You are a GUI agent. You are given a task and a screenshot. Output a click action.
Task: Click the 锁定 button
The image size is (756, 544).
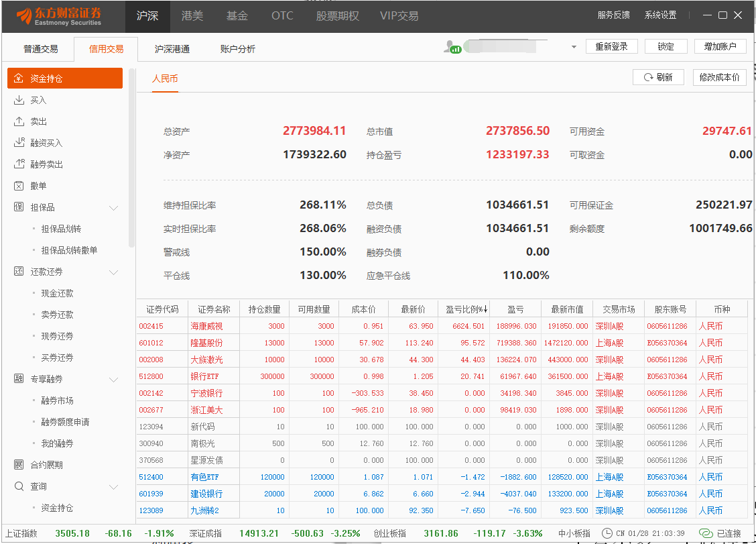pyautogui.click(x=666, y=46)
